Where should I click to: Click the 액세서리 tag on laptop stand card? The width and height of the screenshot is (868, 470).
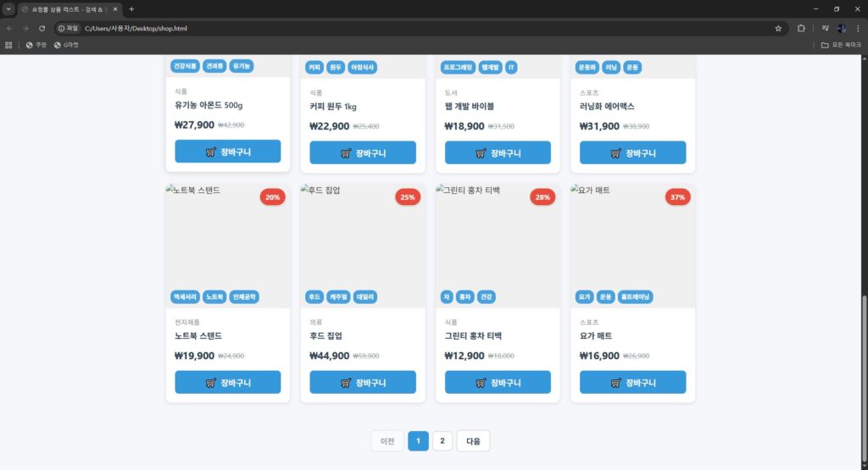tap(185, 296)
